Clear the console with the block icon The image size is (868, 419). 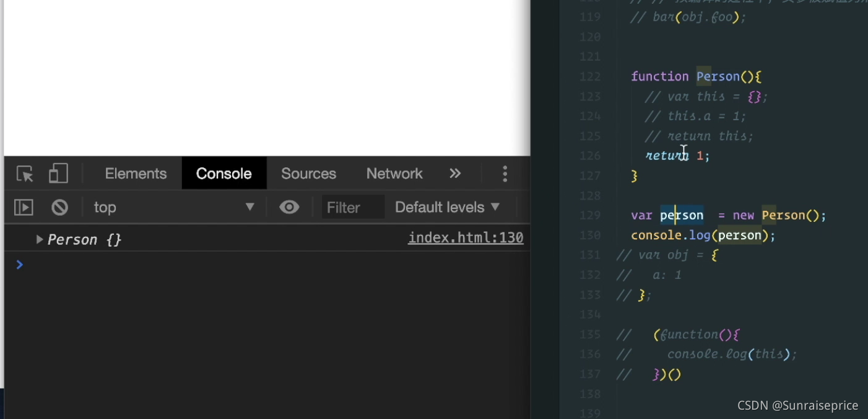pyautogui.click(x=59, y=207)
